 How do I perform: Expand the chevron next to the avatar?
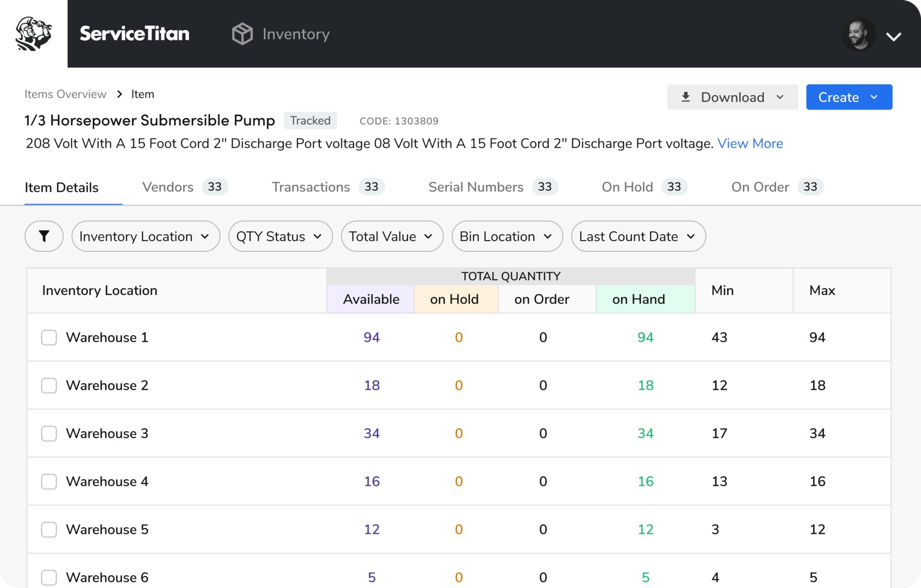[893, 36]
